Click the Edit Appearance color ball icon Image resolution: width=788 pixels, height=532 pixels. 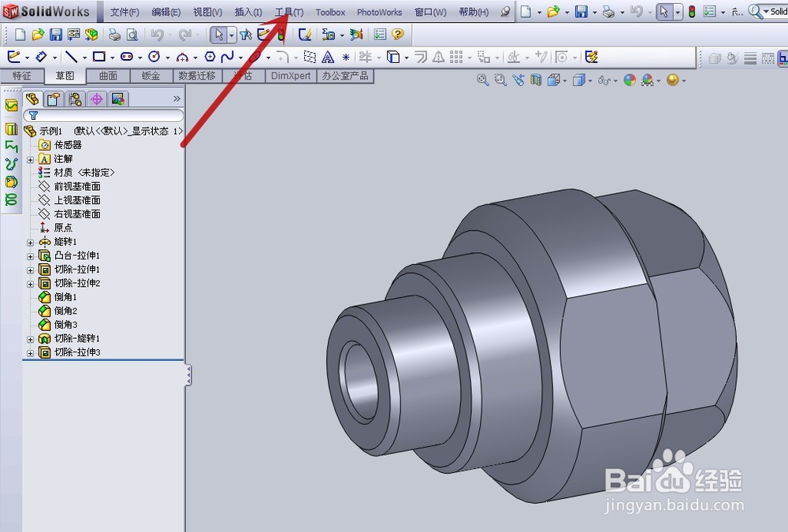[629, 80]
